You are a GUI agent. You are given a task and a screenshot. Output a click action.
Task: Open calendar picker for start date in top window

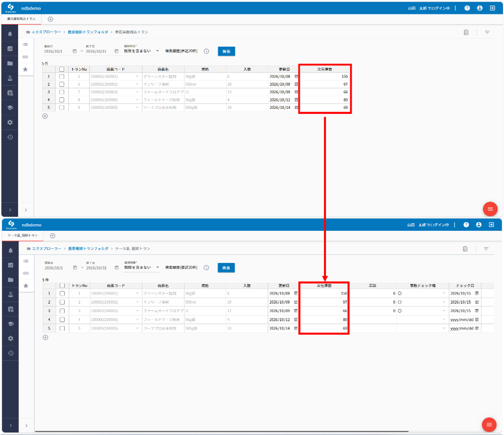tap(75, 51)
